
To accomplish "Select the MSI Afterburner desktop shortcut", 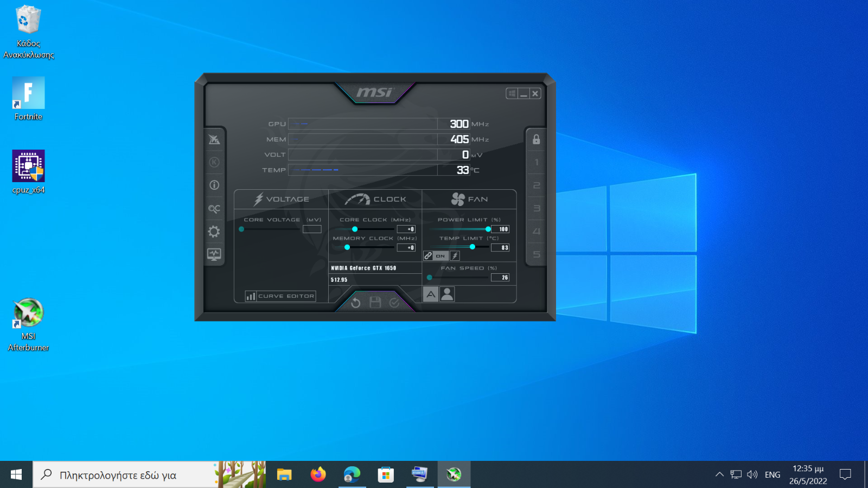I will point(28,325).
